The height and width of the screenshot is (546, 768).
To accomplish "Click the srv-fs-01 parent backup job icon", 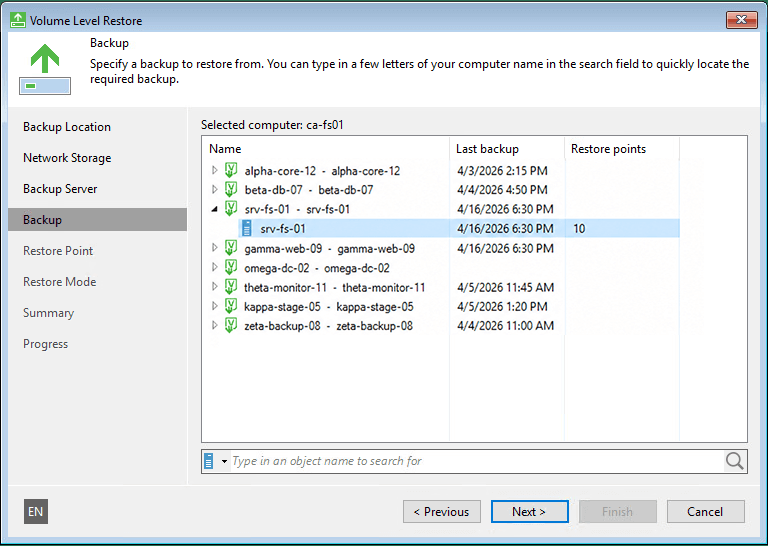I will point(231,209).
